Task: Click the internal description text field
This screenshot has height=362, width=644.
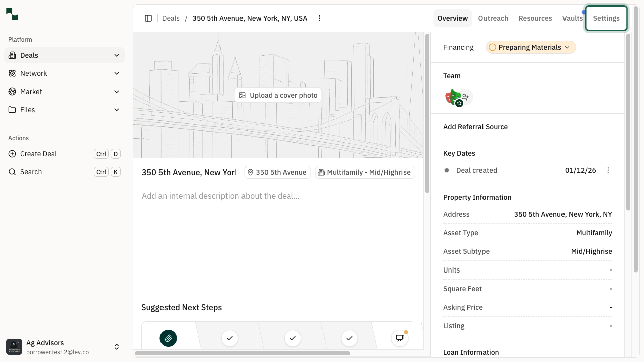Action: tap(221, 196)
